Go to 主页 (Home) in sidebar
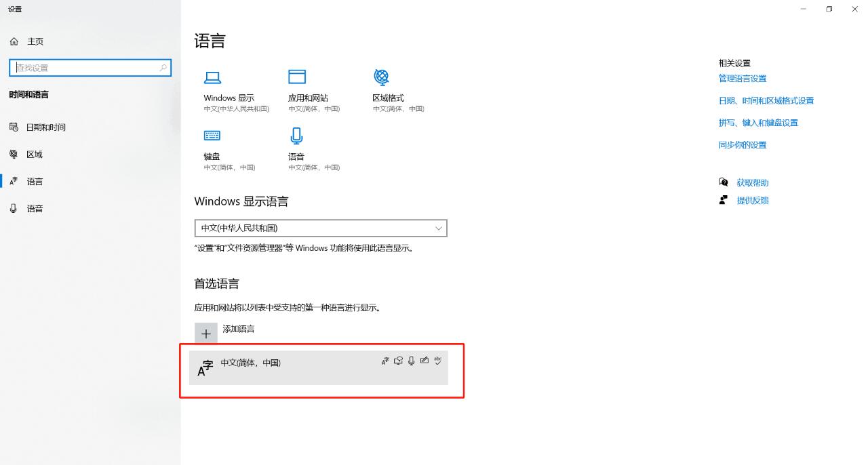Image resolution: width=868 pixels, height=465 pixels. pyautogui.click(x=35, y=41)
